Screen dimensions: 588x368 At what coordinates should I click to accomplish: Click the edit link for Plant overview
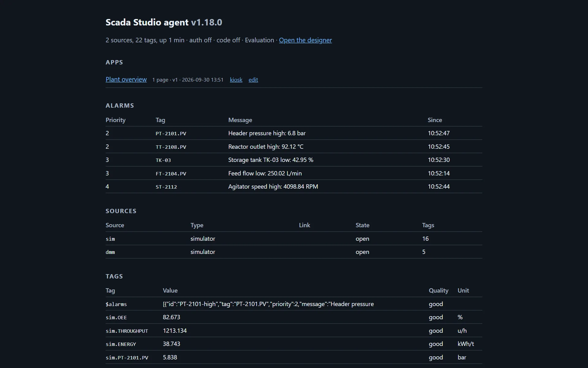coord(253,80)
